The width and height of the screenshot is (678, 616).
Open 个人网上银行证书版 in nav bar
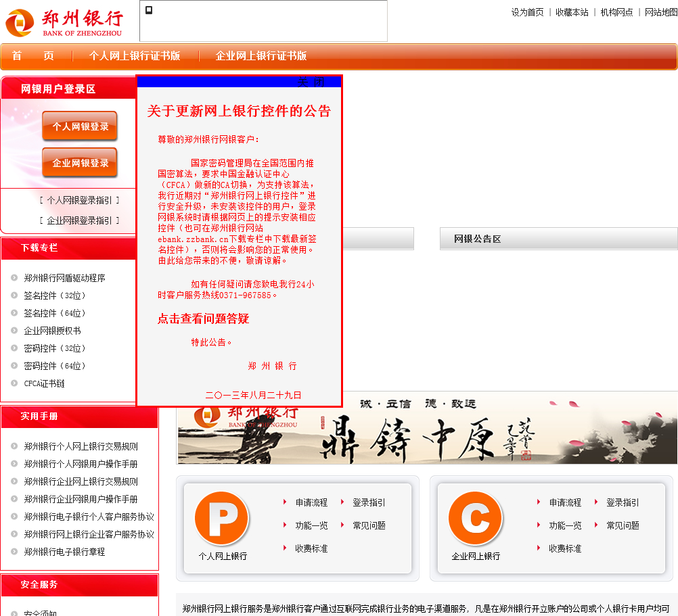coord(135,55)
